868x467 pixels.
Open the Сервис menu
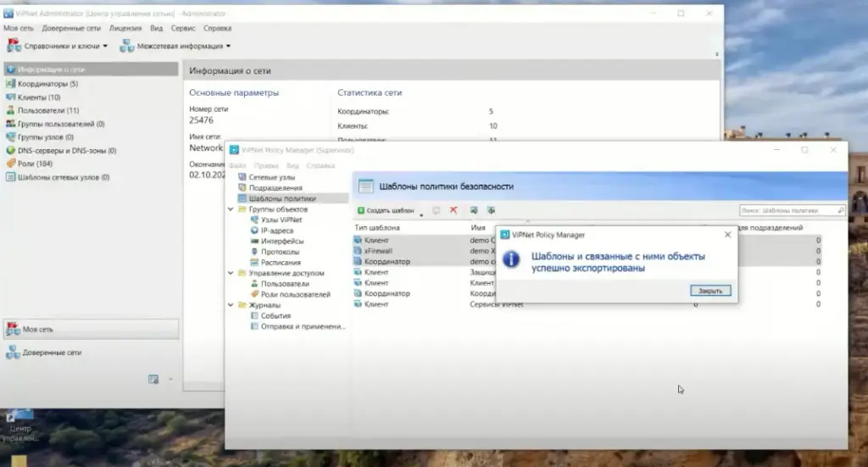click(x=184, y=28)
